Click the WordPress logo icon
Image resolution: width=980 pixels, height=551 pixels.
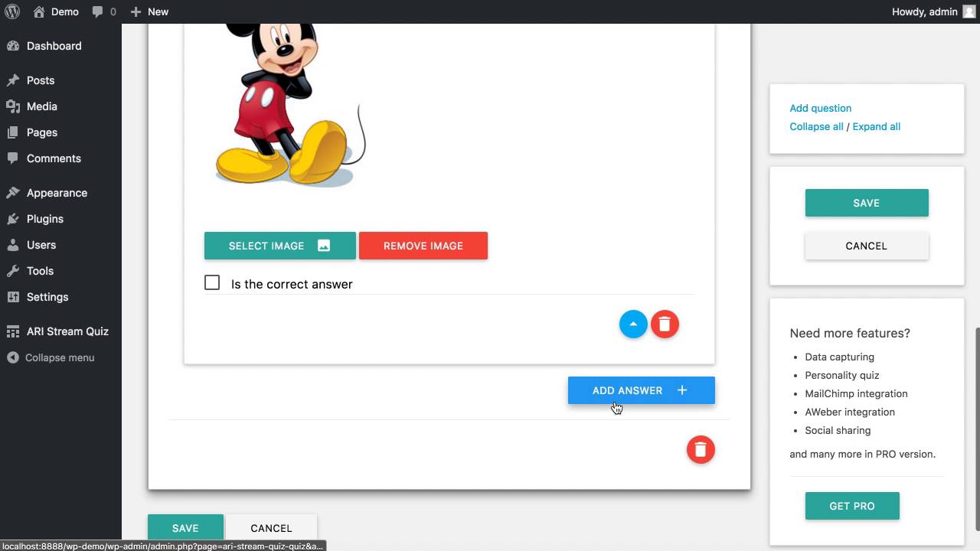pyautogui.click(x=12, y=11)
